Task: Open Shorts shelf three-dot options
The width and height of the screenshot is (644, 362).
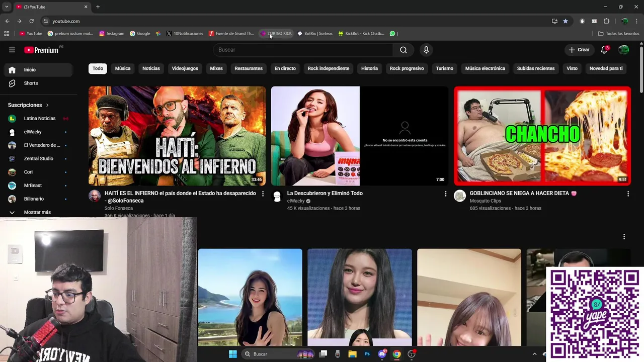Action: tap(624, 237)
